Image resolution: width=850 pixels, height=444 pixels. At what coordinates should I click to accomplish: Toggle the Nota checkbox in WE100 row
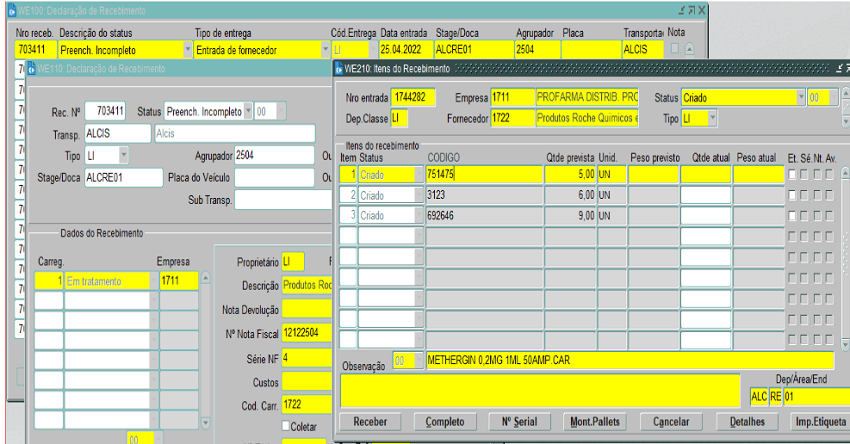pyautogui.click(x=675, y=48)
